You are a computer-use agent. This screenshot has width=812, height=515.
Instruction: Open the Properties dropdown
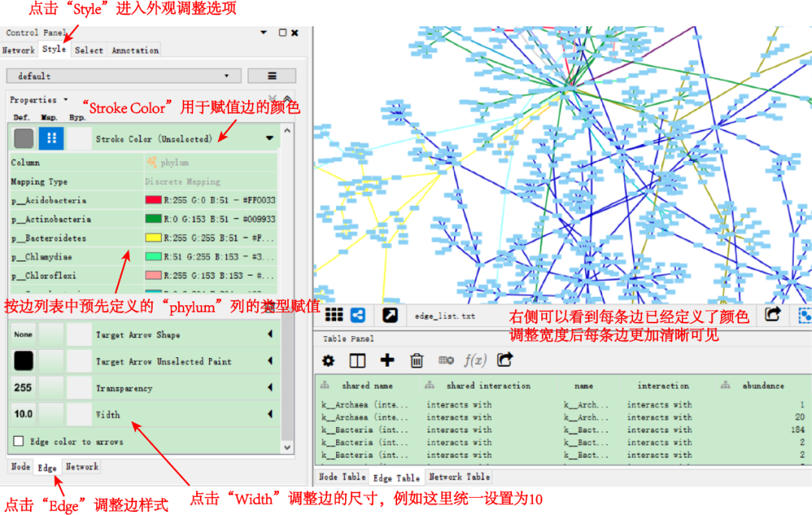tap(39, 99)
